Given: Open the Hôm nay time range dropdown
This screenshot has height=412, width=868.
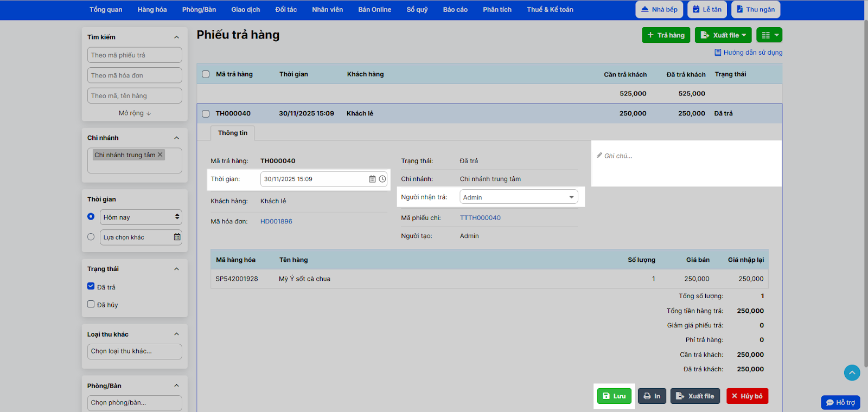Looking at the screenshot, I should pyautogui.click(x=141, y=217).
